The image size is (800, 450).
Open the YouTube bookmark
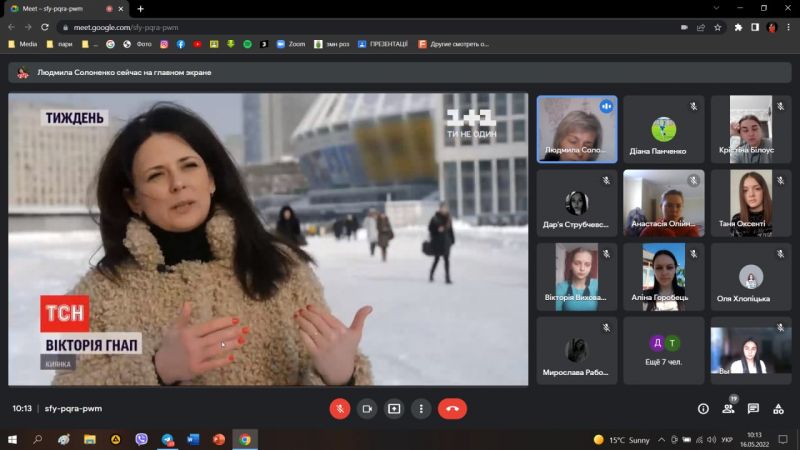pyautogui.click(x=197, y=44)
